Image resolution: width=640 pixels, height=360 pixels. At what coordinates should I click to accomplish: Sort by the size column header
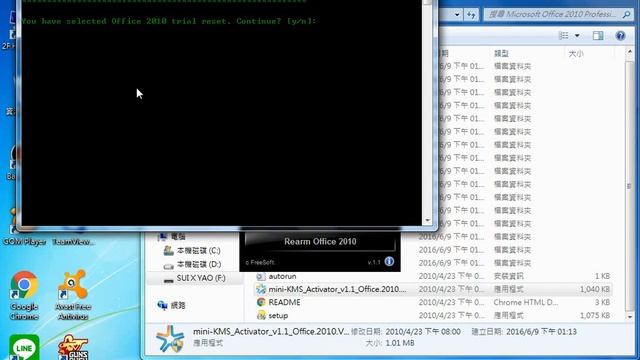pyautogui.click(x=576, y=53)
